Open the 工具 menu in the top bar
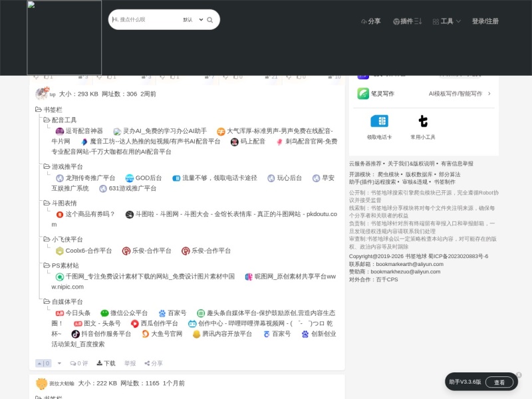Viewport: 532px width, 399px height. [x=447, y=21]
